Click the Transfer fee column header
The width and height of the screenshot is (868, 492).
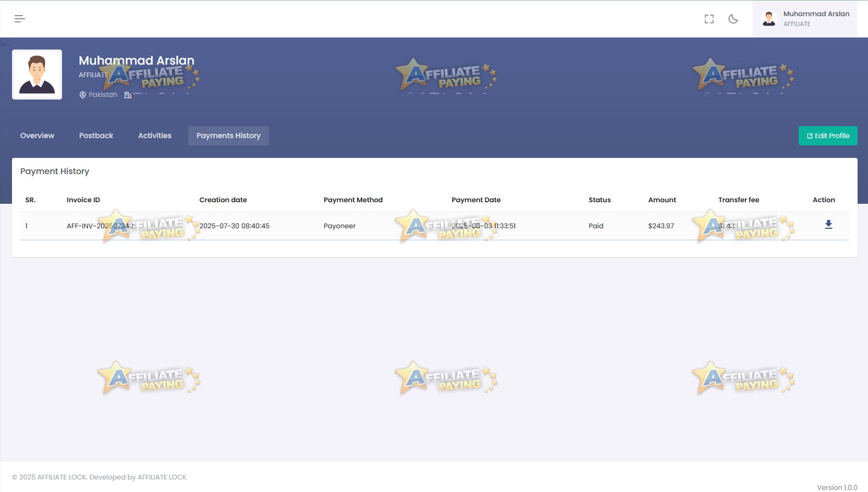[739, 200]
